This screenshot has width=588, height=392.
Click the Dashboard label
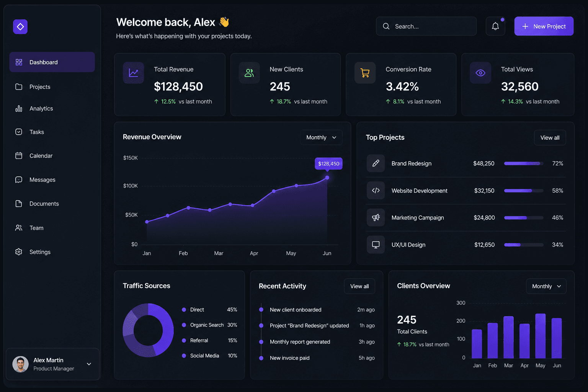(x=44, y=62)
